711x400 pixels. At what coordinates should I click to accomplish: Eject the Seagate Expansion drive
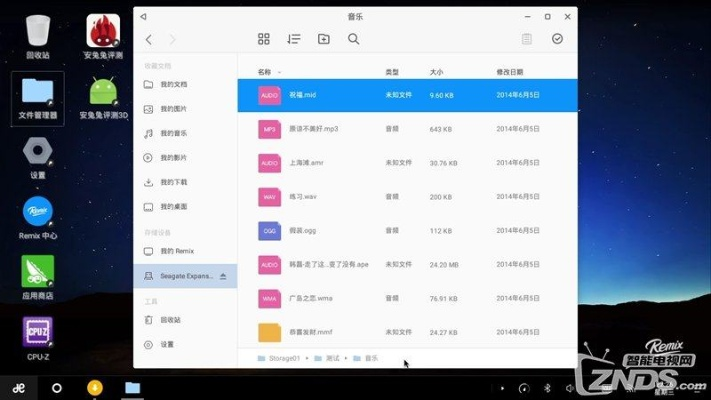[x=223, y=276]
